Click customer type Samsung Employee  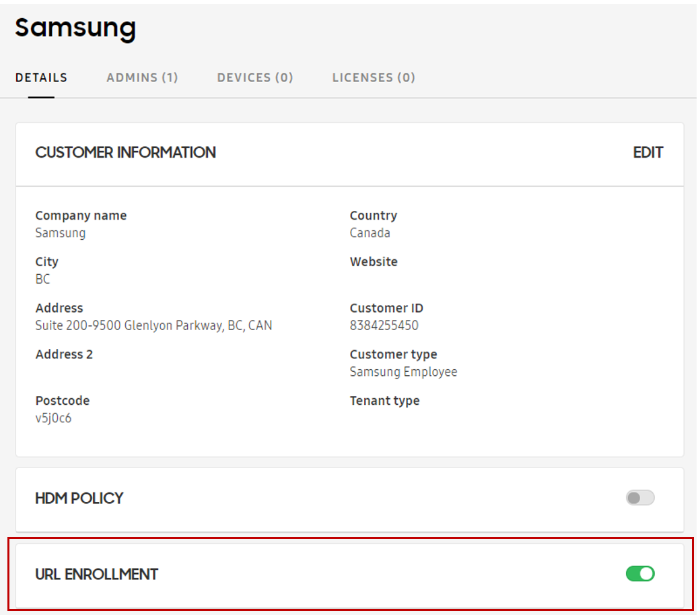click(x=403, y=372)
